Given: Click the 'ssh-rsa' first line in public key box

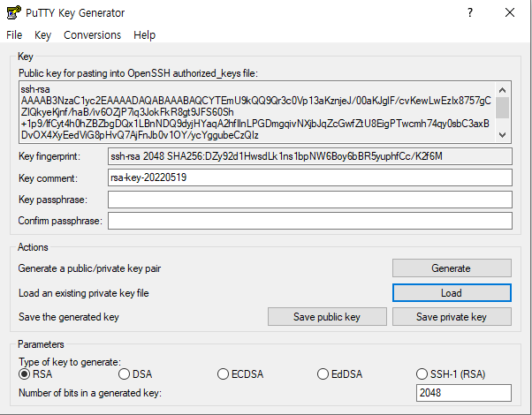Looking at the screenshot, I should (x=35, y=89).
